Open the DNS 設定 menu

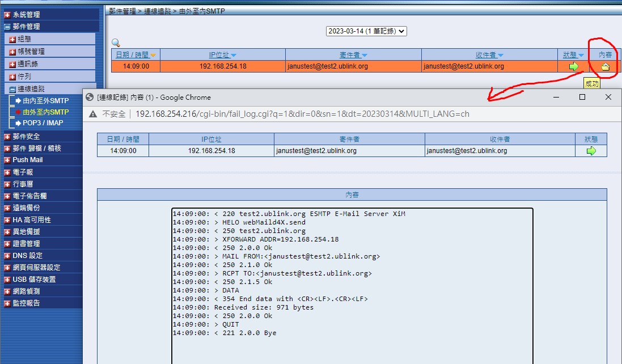tap(27, 256)
